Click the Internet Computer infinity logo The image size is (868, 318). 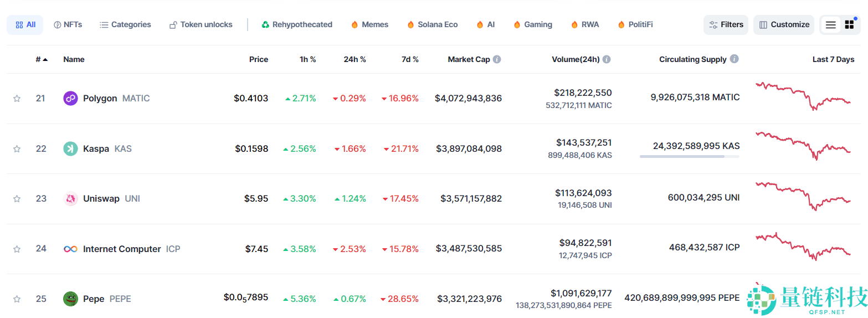pos(71,249)
